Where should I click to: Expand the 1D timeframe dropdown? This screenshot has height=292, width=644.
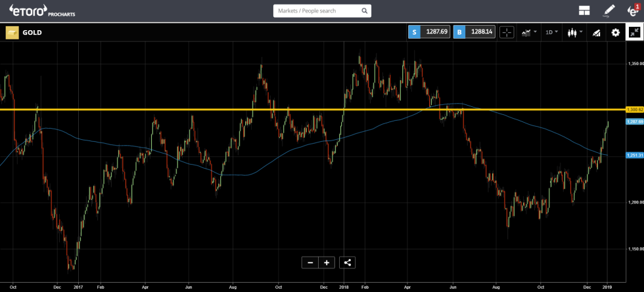pyautogui.click(x=552, y=32)
